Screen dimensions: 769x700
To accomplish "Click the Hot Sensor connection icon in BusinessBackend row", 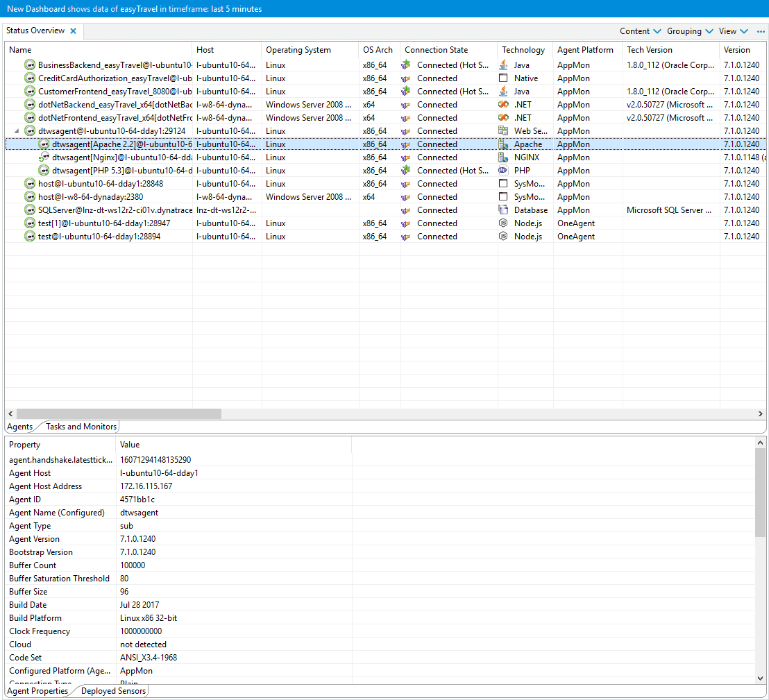I will click(x=406, y=65).
